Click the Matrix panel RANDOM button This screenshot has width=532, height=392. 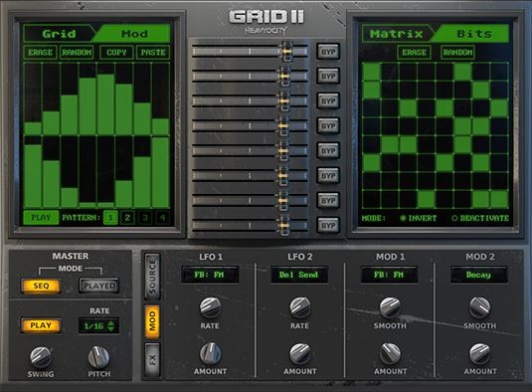(457, 53)
